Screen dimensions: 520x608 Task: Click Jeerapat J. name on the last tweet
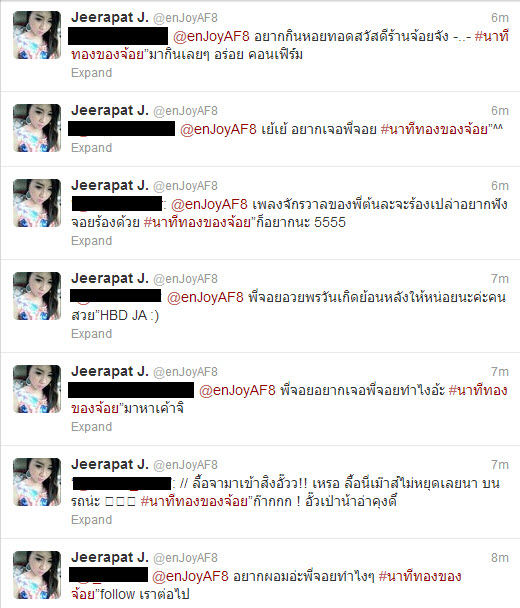(110, 557)
